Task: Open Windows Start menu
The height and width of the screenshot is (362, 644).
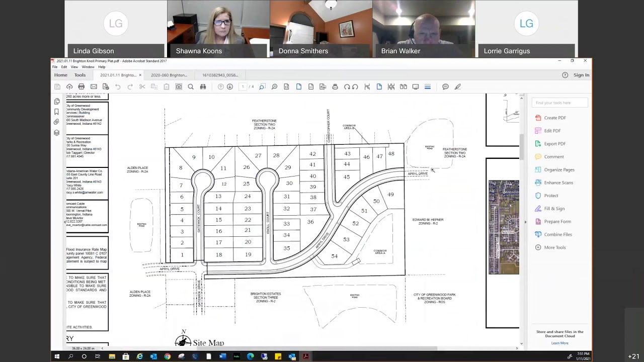Action: 57,356
